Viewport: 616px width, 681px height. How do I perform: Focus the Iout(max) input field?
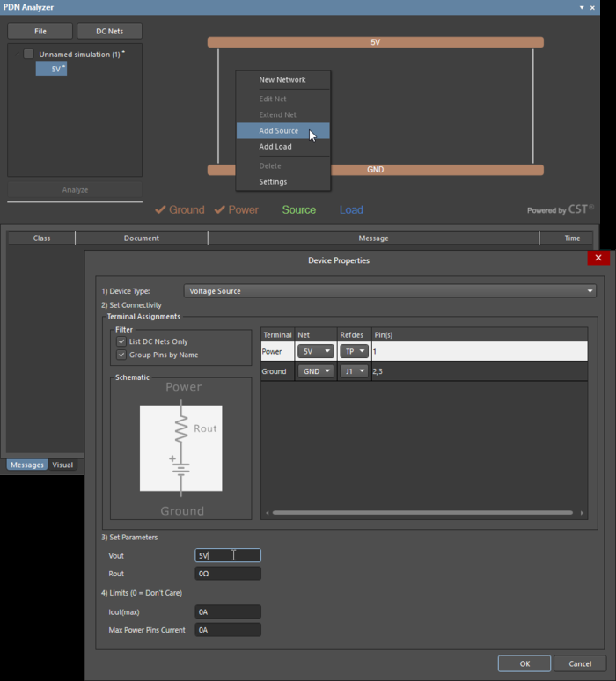(228, 612)
